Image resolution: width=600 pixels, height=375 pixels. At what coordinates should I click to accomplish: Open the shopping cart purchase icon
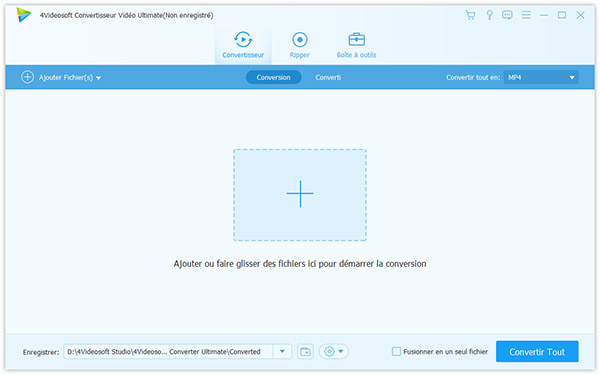pyautogui.click(x=470, y=15)
